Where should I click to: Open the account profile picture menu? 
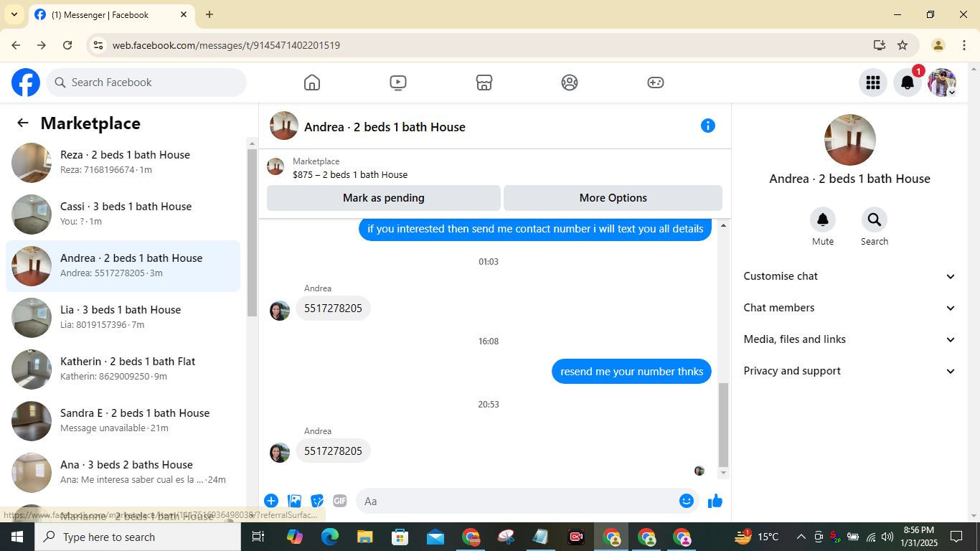[942, 83]
